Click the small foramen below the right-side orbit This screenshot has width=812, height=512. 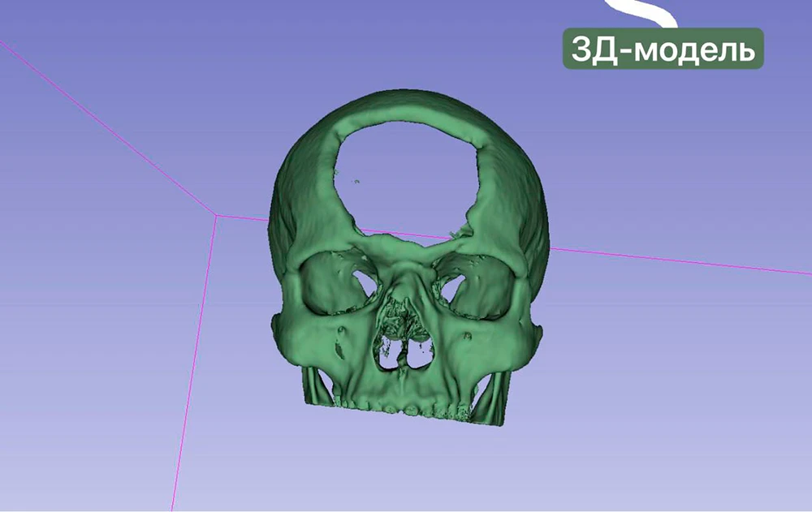(x=468, y=335)
